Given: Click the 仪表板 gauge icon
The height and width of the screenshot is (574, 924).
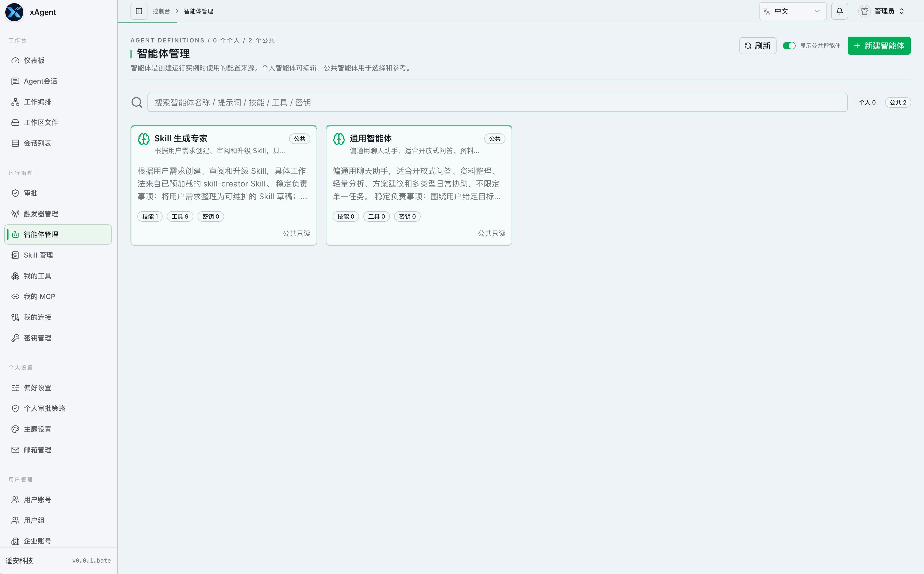Looking at the screenshot, I should tap(15, 61).
